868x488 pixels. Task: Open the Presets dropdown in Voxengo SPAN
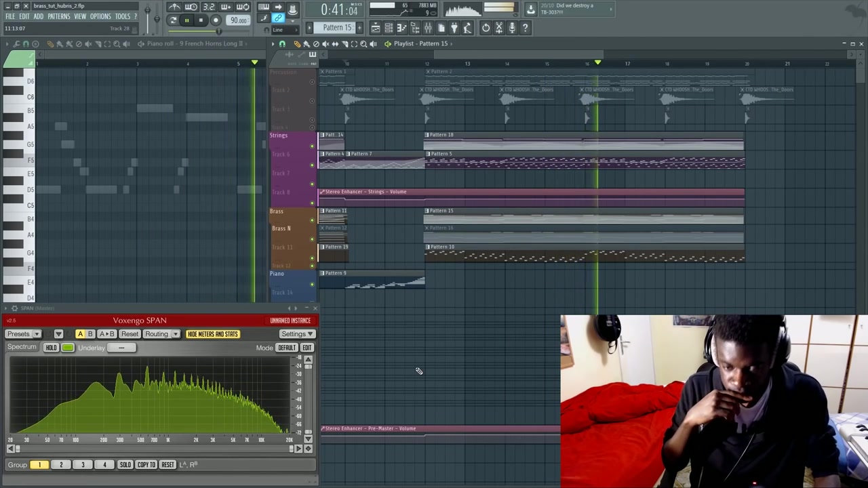pos(22,334)
